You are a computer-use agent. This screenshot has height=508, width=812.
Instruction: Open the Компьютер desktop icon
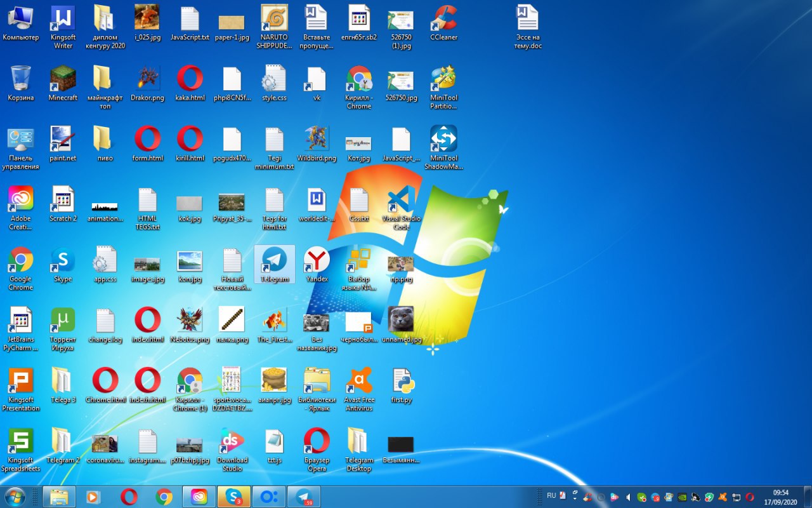20,23
